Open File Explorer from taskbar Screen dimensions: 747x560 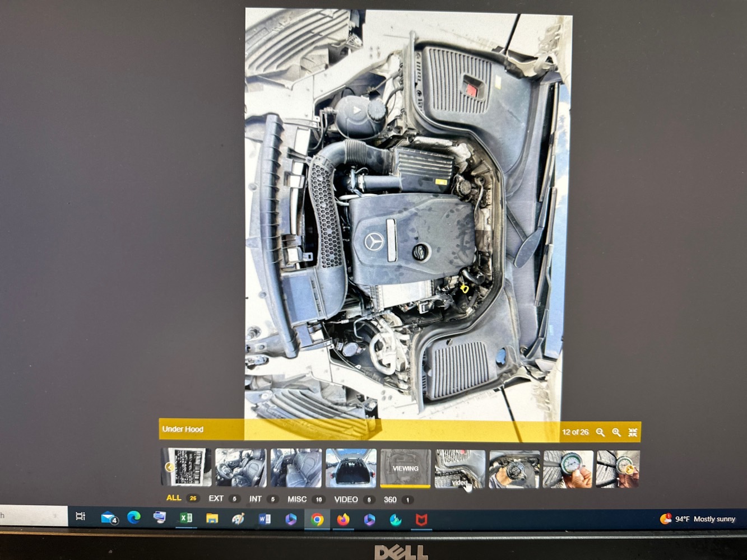212,518
